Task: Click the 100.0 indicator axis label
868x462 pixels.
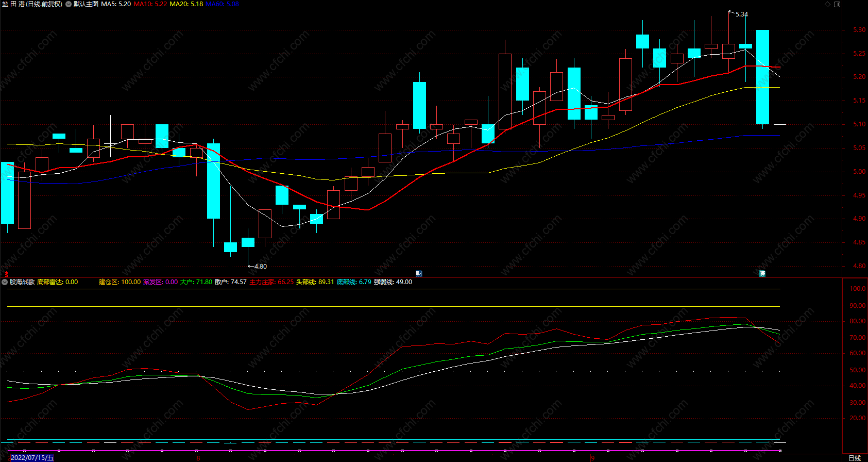Action: [x=857, y=289]
